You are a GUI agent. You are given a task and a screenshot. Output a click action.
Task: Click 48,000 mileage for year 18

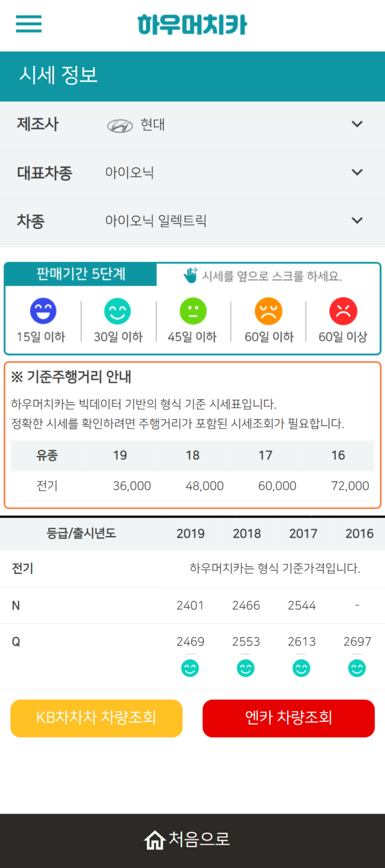(x=205, y=486)
